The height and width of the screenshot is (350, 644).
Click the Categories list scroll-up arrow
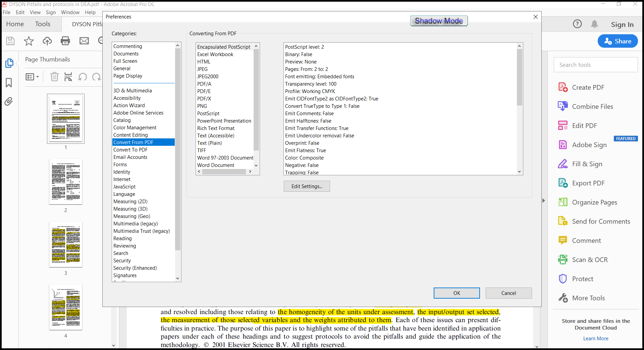pos(178,45)
